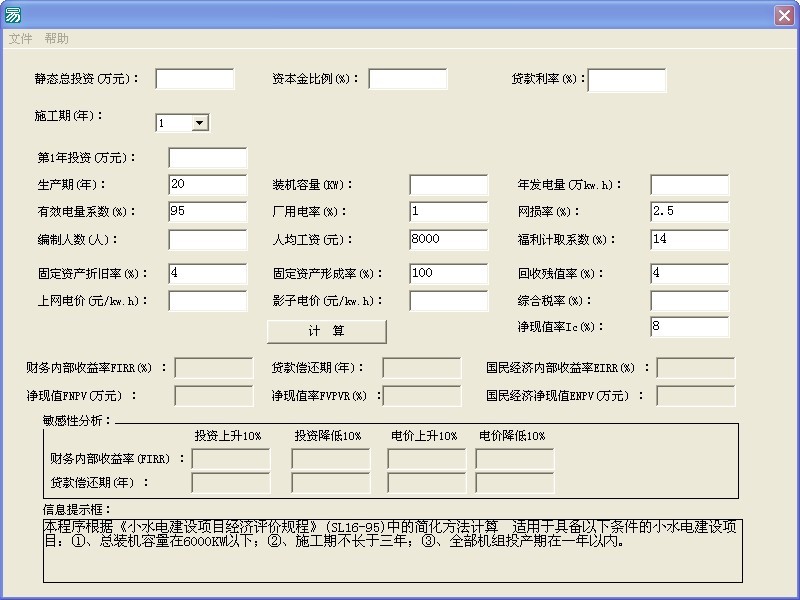Focus the 编制人数(人) input field
This screenshot has width=800, height=600.
(208, 240)
